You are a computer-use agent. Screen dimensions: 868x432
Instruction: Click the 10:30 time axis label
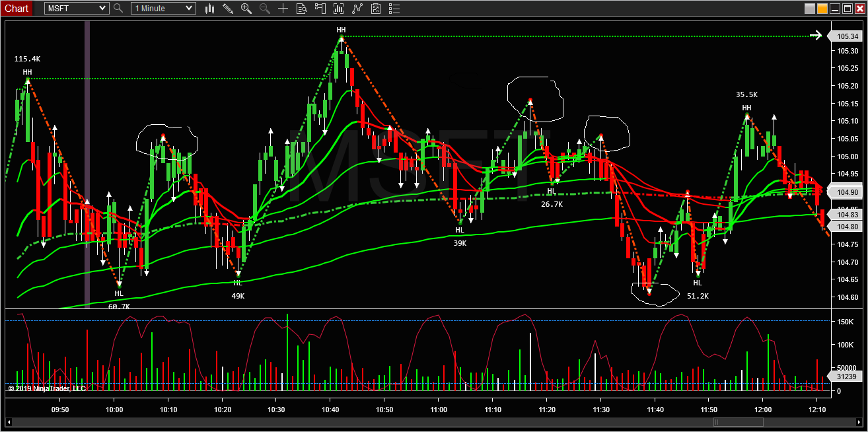click(277, 410)
